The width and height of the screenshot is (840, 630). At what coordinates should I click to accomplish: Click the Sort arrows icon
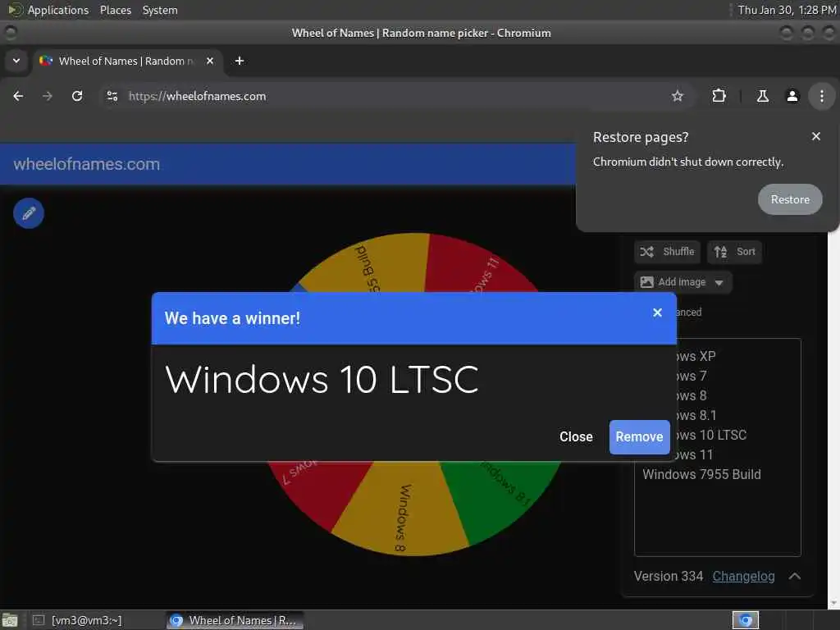pyautogui.click(x=720, y=252)
